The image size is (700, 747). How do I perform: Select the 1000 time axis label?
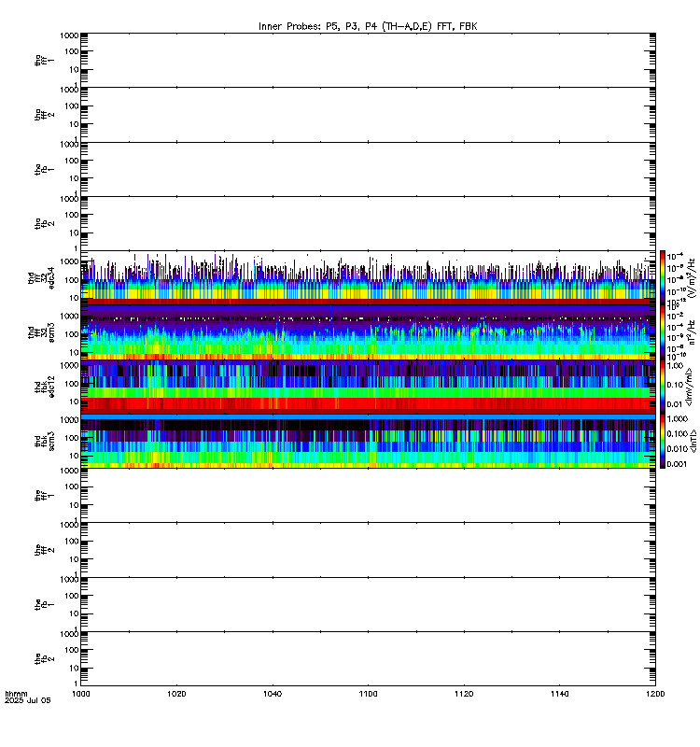80,694
